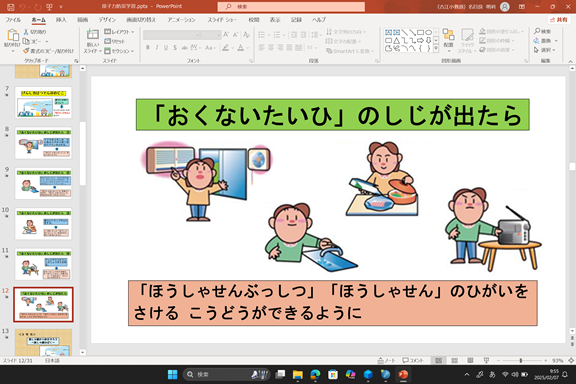Screen dimensions: 576x384
Task: Toggle strikethrough abc button
Action: pos(184,47)
